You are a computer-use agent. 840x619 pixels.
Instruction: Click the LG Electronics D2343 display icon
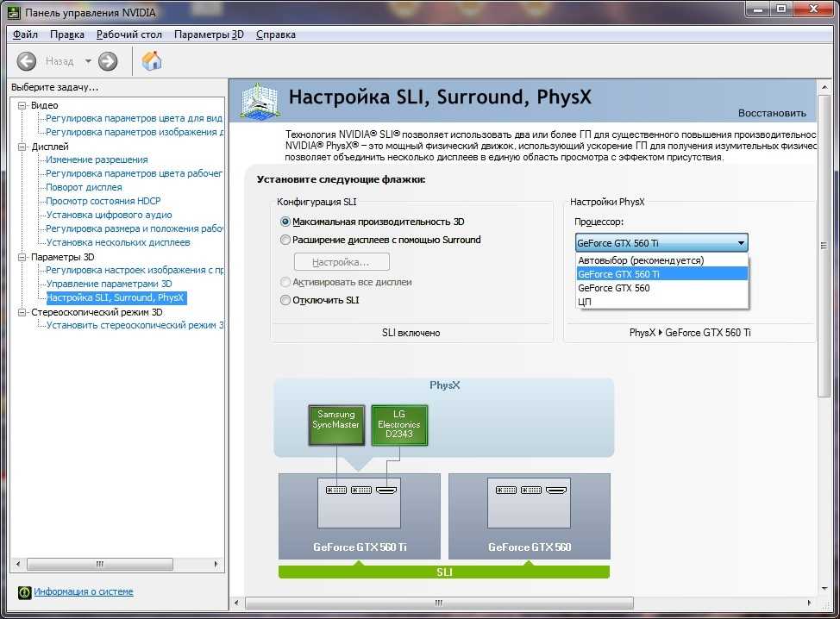[x=399, y=425]
